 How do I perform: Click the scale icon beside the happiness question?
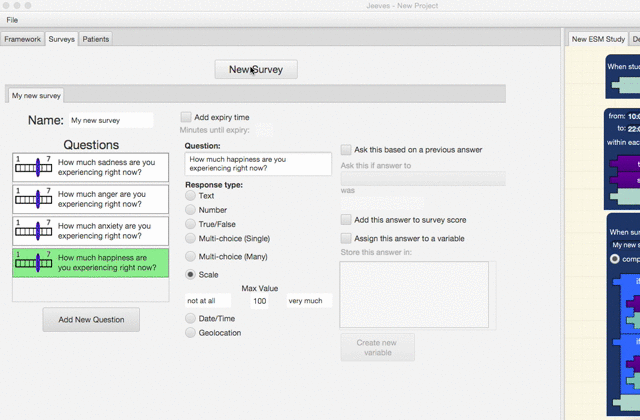tap(33, 262)
